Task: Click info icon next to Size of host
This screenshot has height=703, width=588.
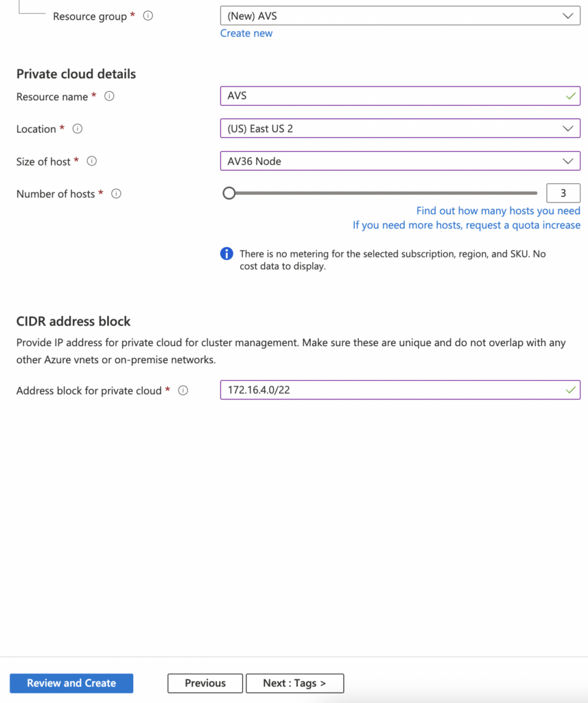Action: (x=92, y=161)
